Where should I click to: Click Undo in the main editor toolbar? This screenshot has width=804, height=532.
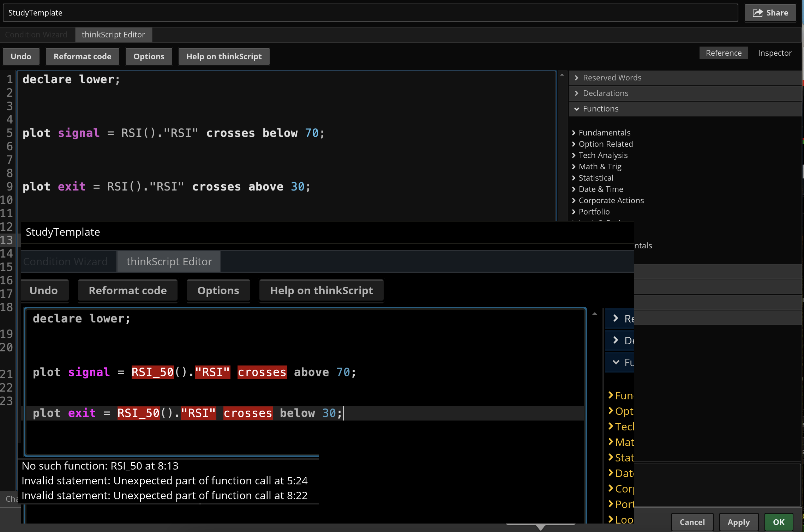pos(21,56)
